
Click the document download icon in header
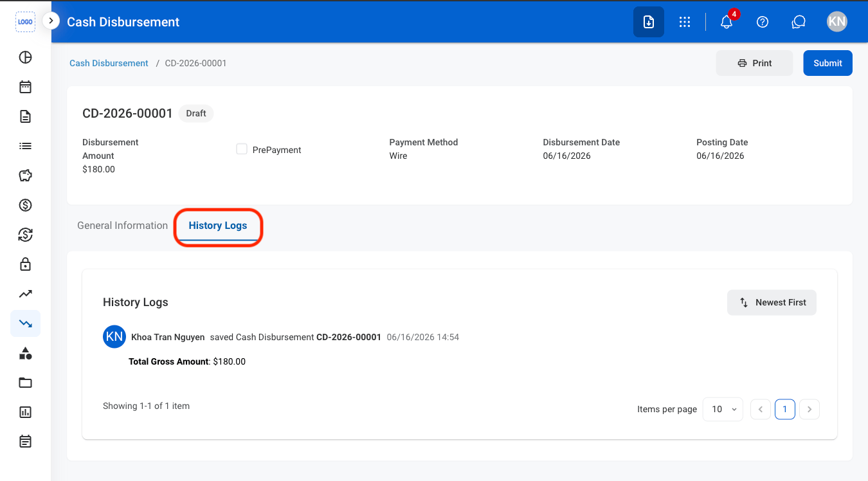coord(649,22)
